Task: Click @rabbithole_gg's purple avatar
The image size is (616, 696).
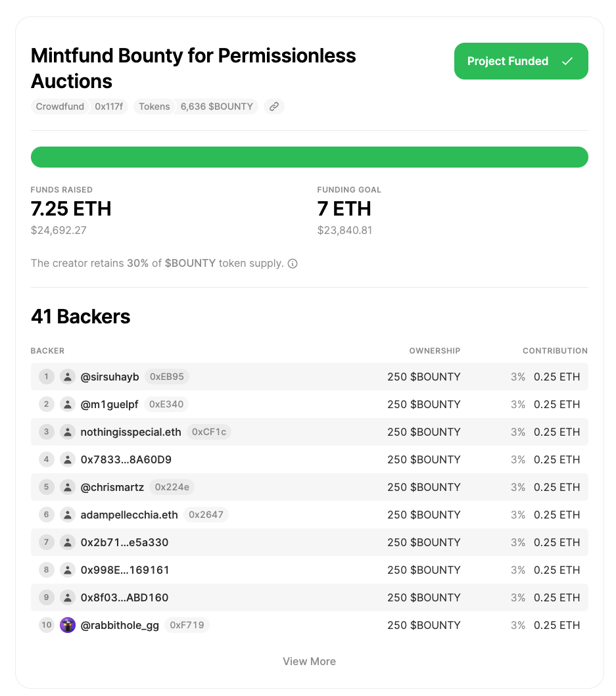Action: click(68, 625)
